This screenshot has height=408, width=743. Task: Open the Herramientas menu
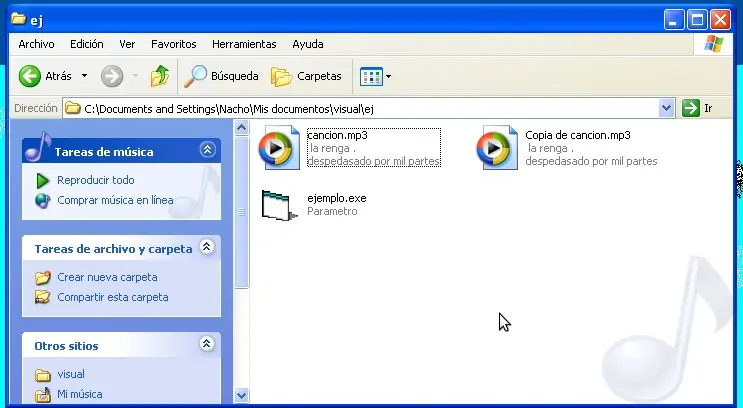click(244, 44)
